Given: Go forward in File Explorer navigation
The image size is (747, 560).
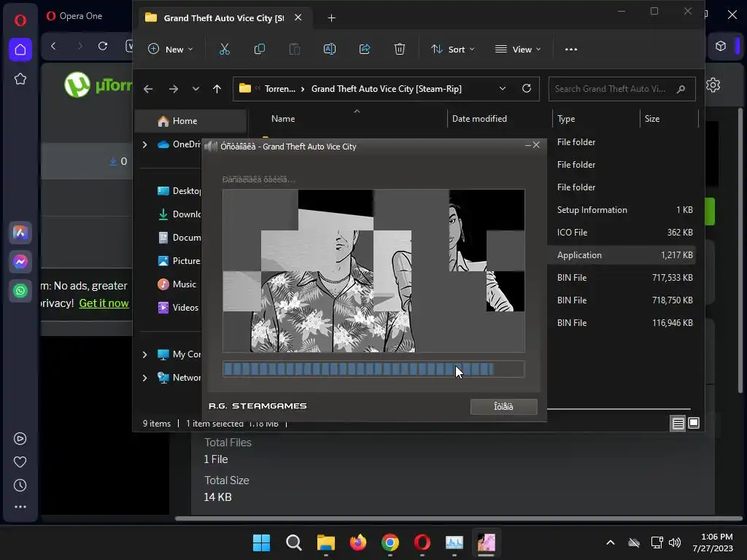Looking at the screenshot, I should tap(174, 89).
